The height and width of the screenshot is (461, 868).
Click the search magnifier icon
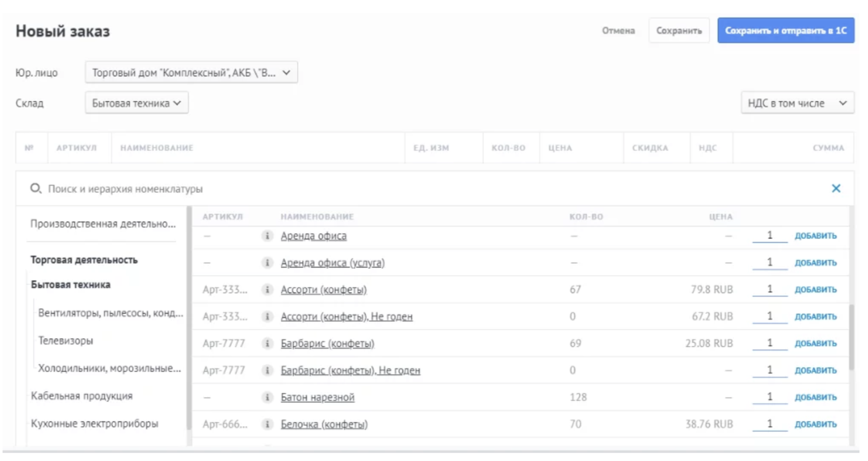click(x=35, y=189)
